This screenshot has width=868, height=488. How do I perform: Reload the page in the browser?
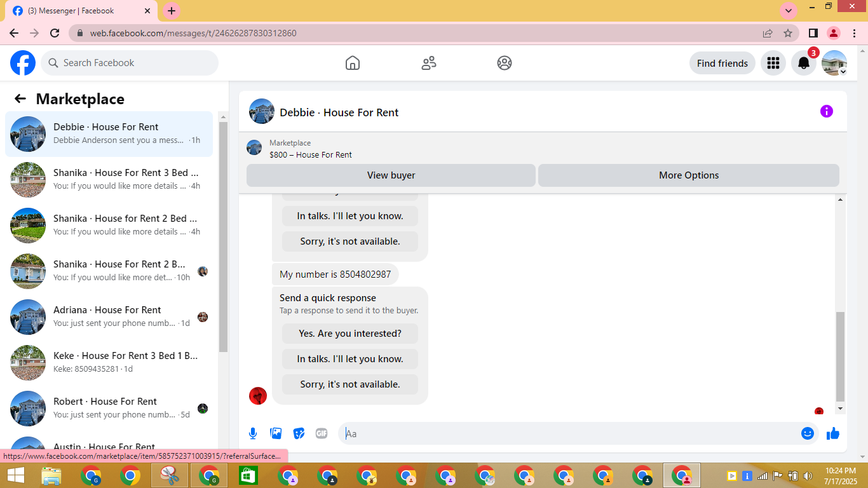pos(55,33)
